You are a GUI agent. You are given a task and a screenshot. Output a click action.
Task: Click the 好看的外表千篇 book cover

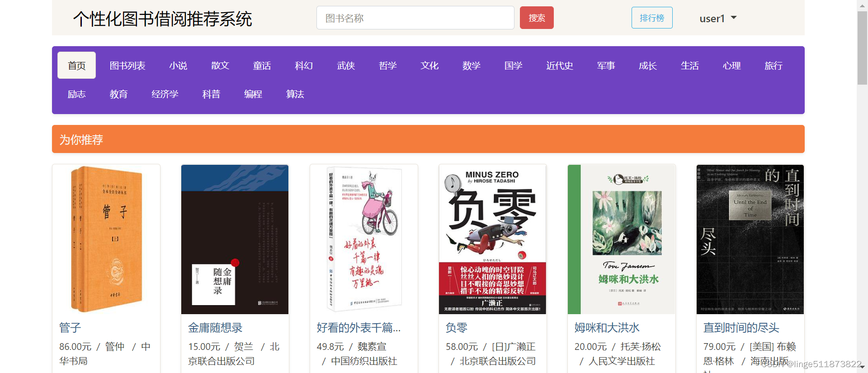point(364,239)
